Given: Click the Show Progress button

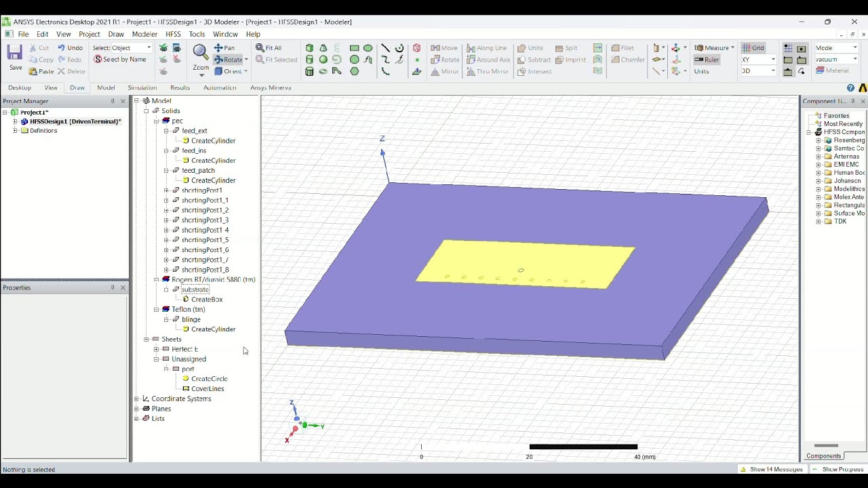Looking at the screenshot, I should (837, 469).
